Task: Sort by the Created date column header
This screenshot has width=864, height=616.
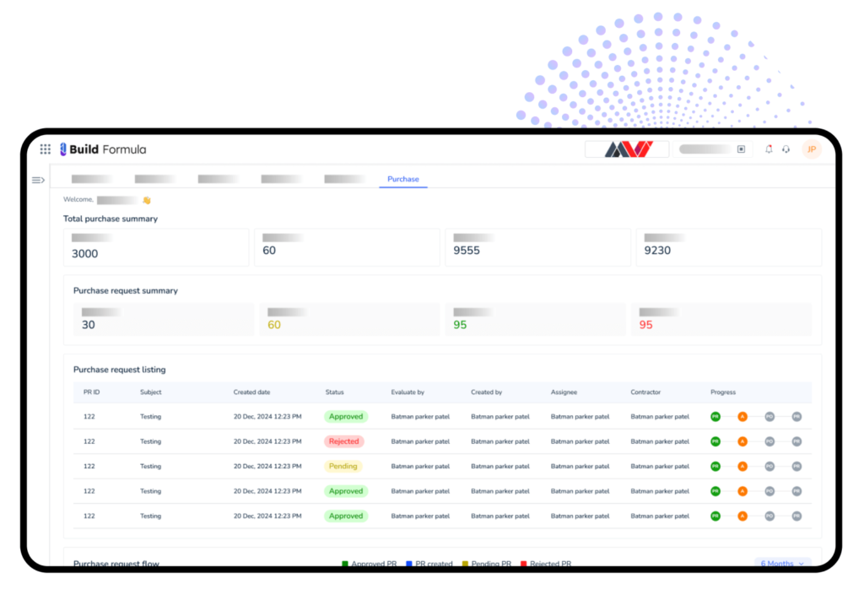Action: click(251, 392)
